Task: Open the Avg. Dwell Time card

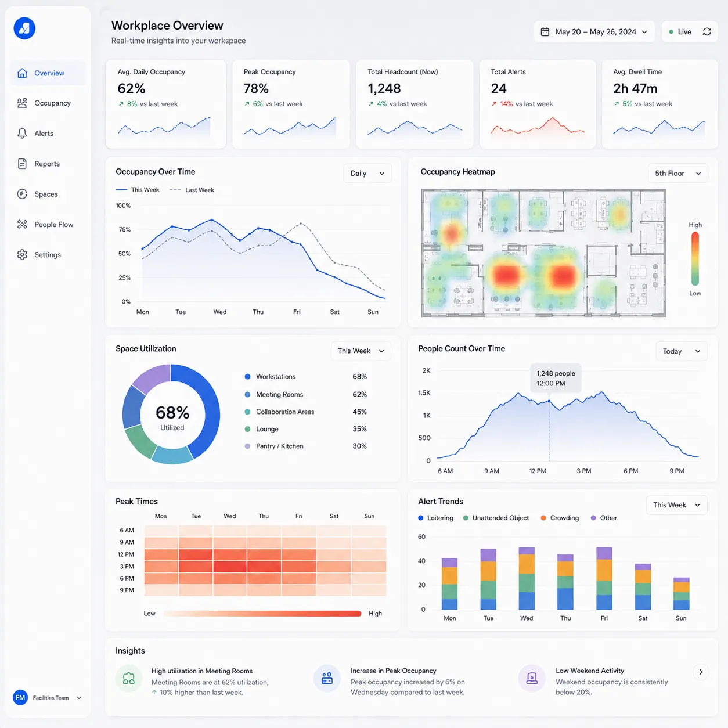Action: (x=660, y=104)
